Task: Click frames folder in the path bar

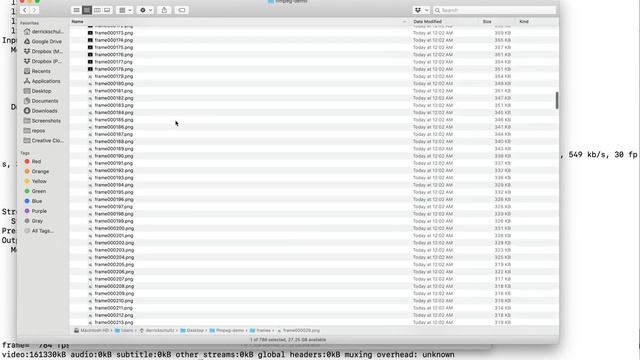Action: (x=260, y=331)
